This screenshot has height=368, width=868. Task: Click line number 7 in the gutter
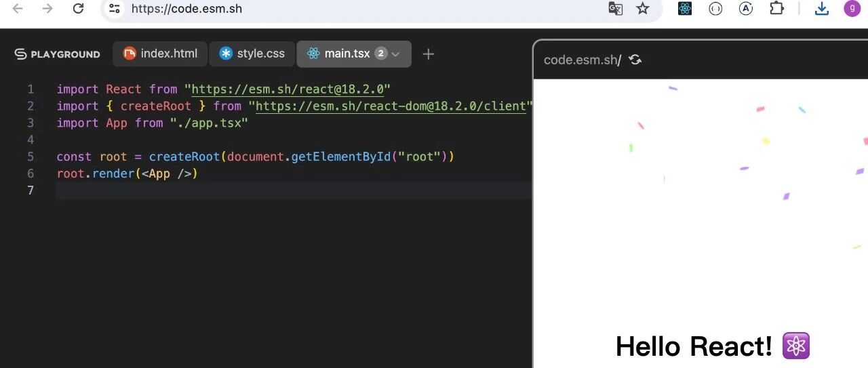[30, 190]
